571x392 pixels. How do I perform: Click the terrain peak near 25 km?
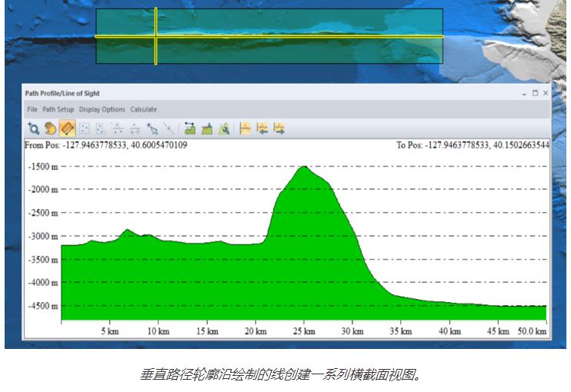click(x=304, y=168)
